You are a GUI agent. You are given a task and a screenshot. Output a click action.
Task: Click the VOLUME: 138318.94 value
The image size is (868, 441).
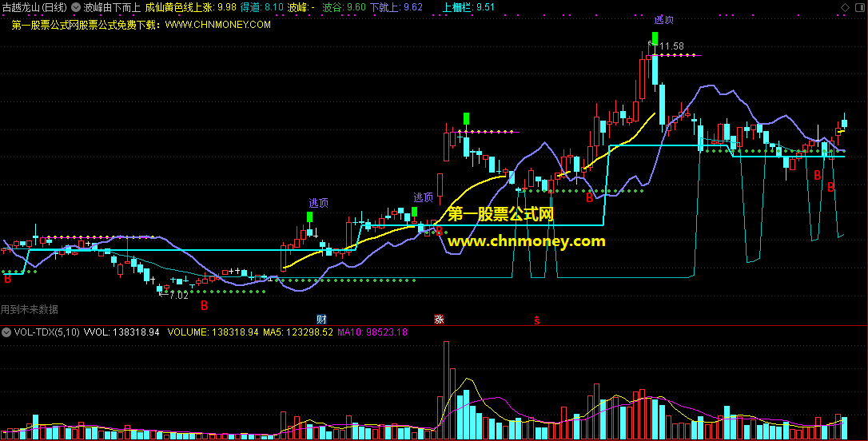[213, 332]
